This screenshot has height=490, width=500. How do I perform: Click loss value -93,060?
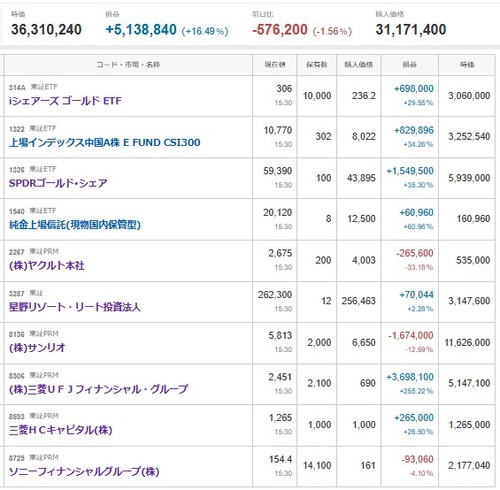418,459
